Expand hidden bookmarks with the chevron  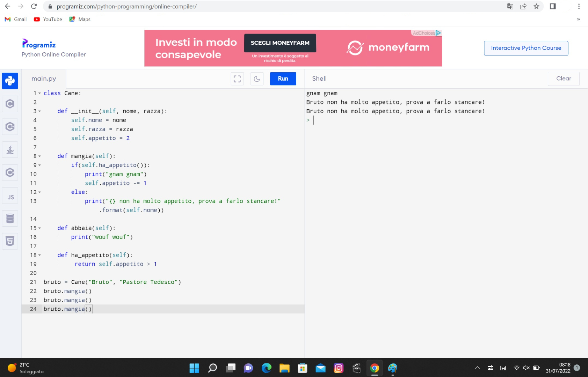click(x=578, y=19)
